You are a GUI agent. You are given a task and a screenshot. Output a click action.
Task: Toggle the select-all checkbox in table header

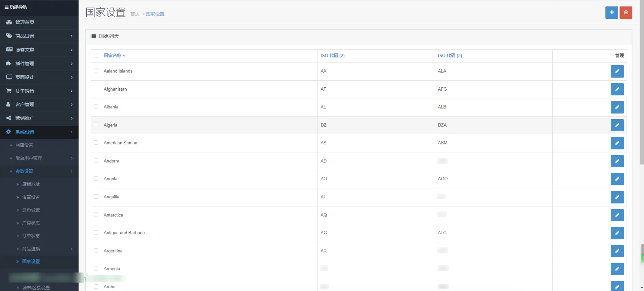point(96,55)
